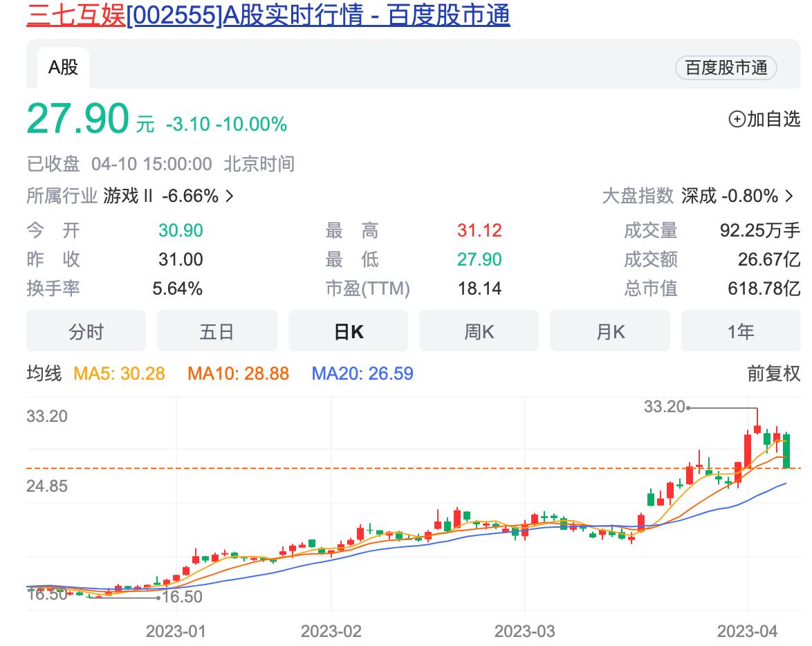Click the 换手率 5.64% figure
Image resolution: width=812 pixels, height=646 pixels.
tap(177, 288)
